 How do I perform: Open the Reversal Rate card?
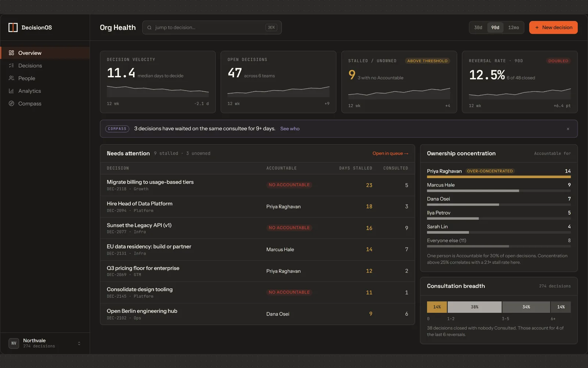pos(520,82)
